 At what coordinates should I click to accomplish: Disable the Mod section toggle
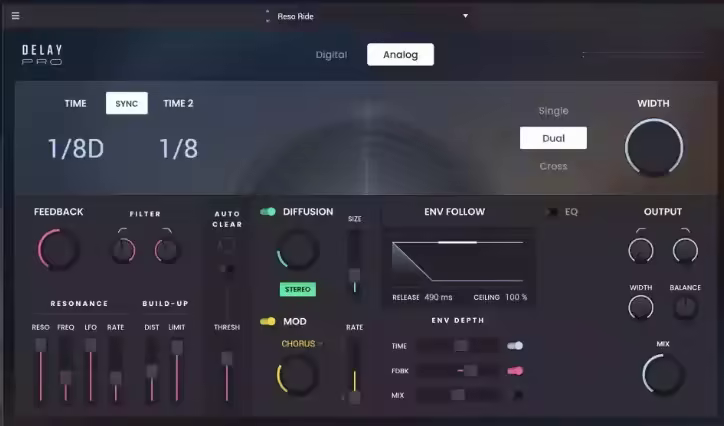(x=268, y=322)
